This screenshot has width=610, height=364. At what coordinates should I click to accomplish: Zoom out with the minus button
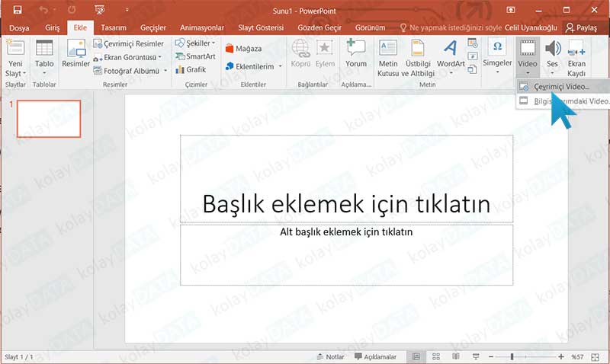(x=491, y=356)
